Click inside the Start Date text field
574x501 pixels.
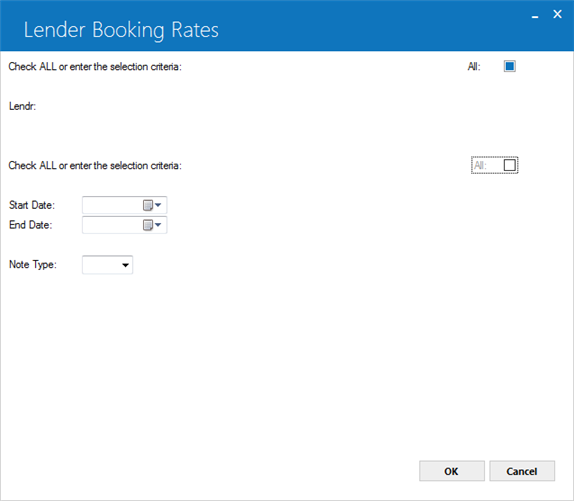[x=112, y=205]
